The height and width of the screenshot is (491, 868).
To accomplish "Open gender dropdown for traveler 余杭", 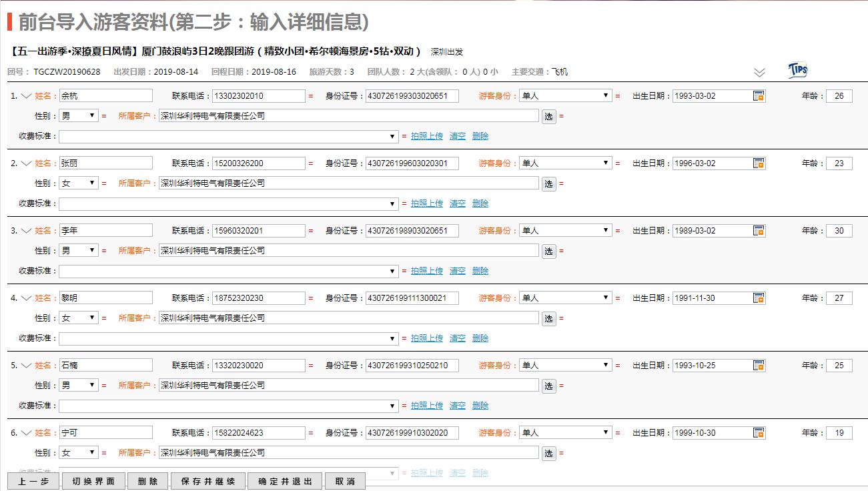I will (x=79, y=116).
